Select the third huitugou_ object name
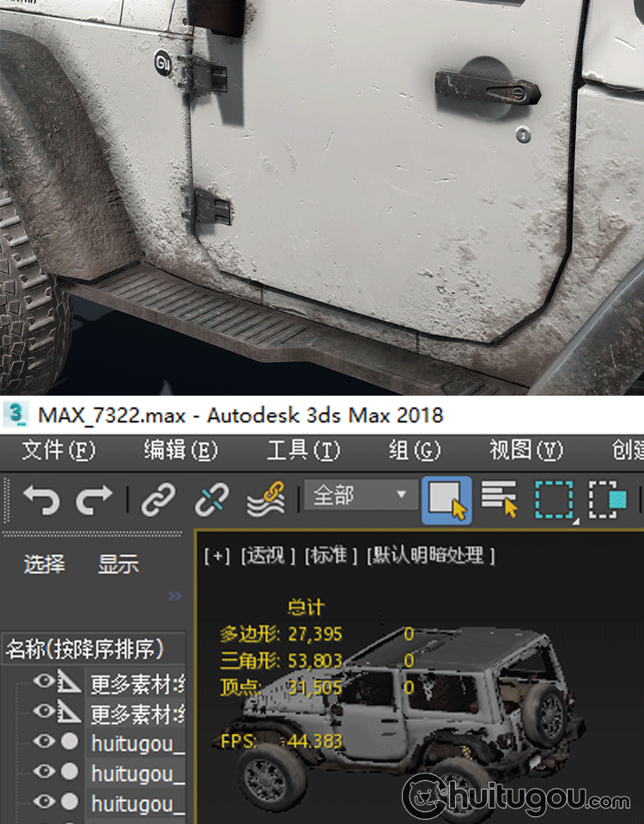The height and width of the screenshot is (824, 644). pos(137,804)
